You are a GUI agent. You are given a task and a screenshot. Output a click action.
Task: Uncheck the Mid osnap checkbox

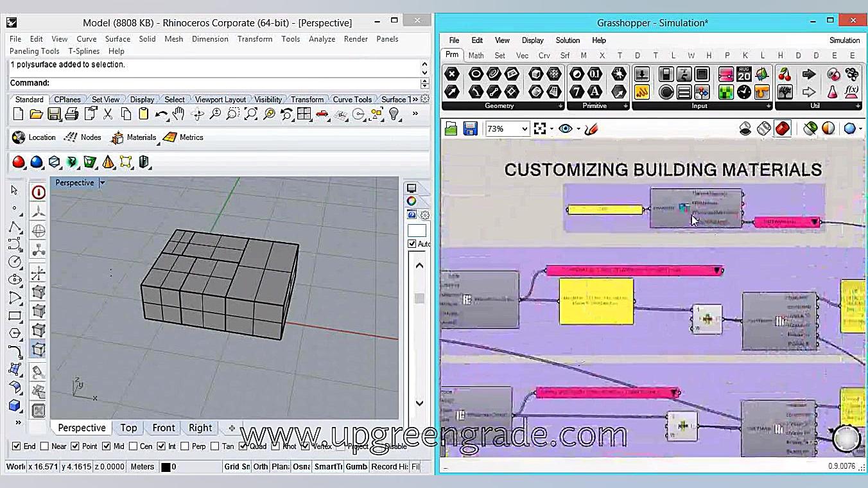point(105,446)
